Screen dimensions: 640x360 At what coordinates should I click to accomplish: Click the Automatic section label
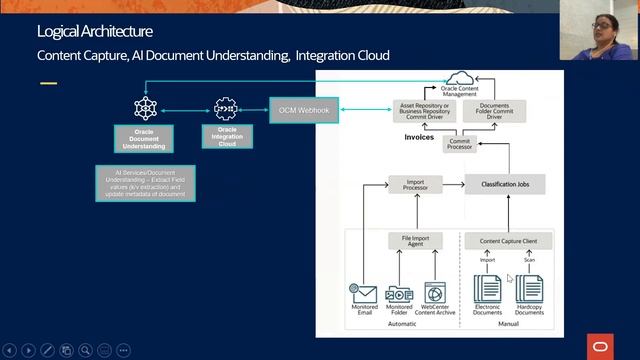pos(402,324)
